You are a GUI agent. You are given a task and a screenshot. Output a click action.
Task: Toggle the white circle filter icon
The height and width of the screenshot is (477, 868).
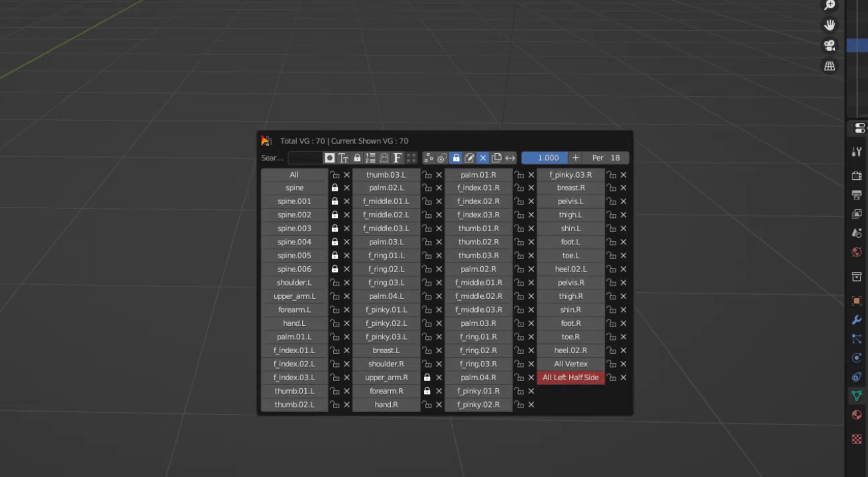pos(329,158)
